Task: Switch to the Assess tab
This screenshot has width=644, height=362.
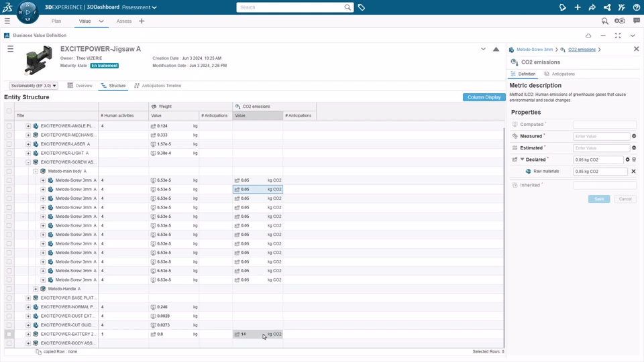Action: tap(124, 21)
